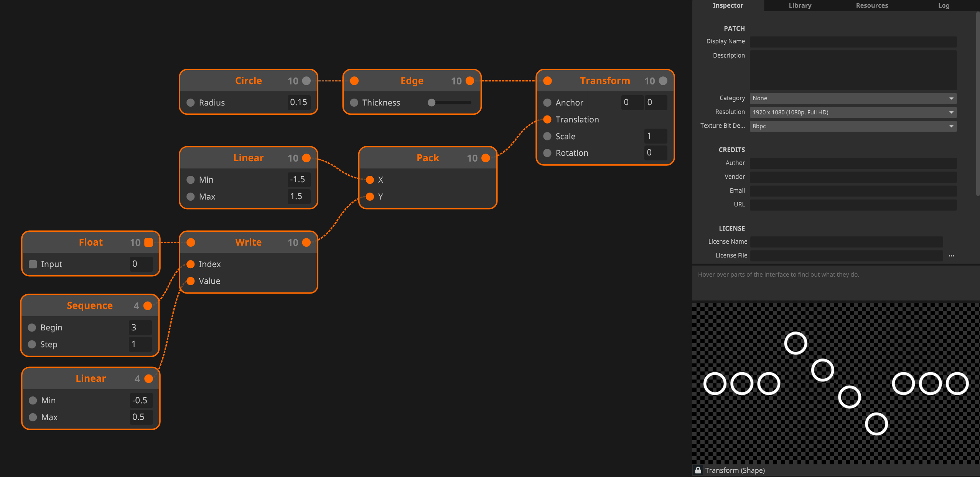Click the Pack node output port
Screen dimensions: 980x477
(x=486, y=158)
